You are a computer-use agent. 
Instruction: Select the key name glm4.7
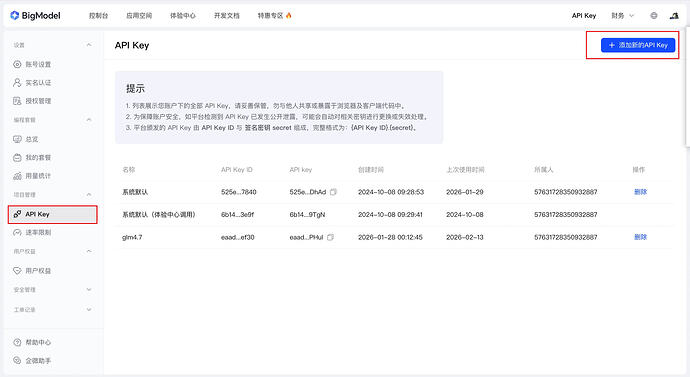(132, 237)
